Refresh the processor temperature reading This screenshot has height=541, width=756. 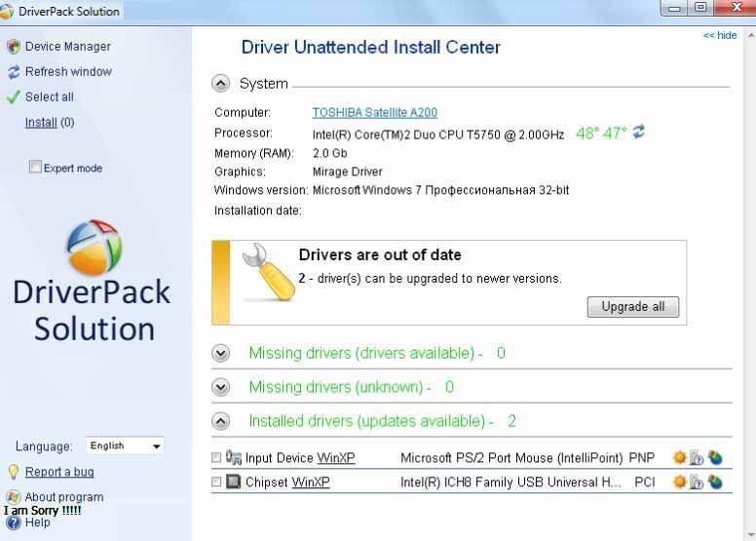pyautogui.click(x=639, y=132)
